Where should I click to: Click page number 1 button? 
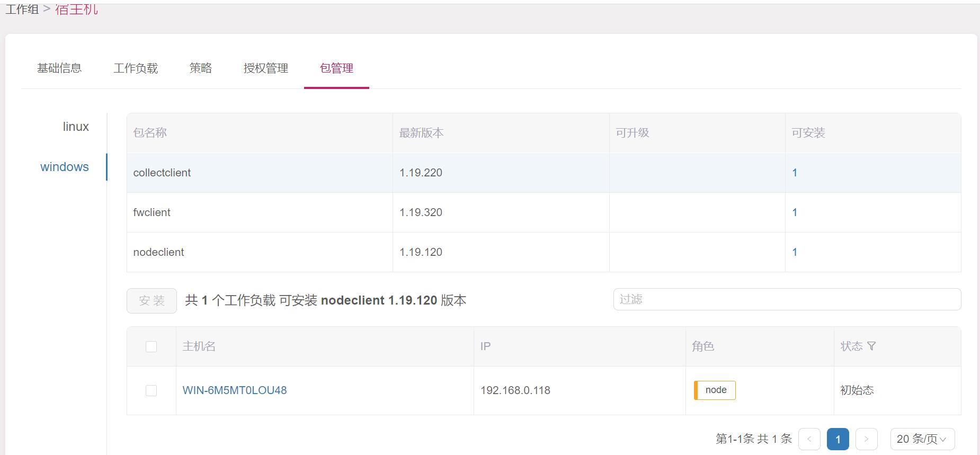click(838, 439)
